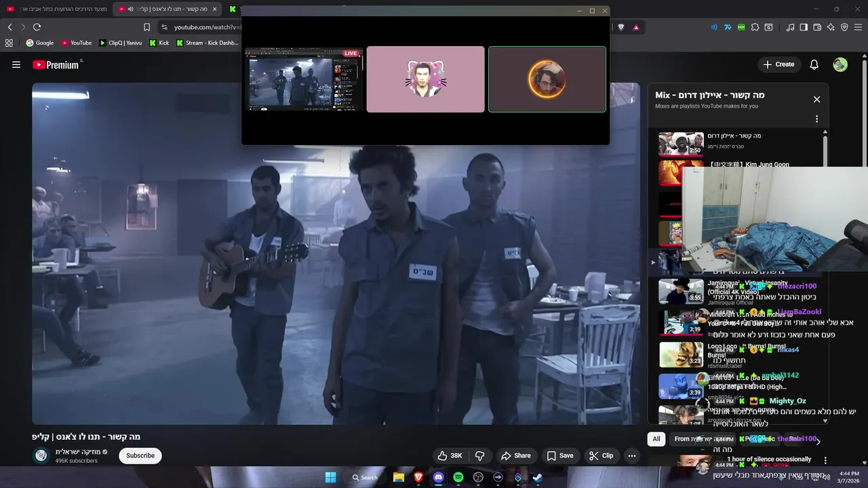The width and height of the screenshot is (868, 488).
Task: Open the YouTube bookmark
Action: coord(76,43)
